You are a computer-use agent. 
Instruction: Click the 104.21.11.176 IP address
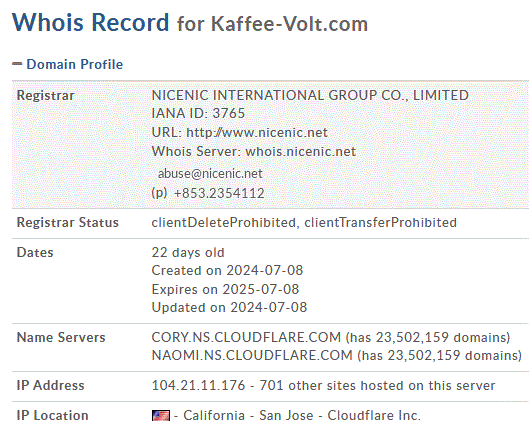pyautogui.click(x=198, y=385)
